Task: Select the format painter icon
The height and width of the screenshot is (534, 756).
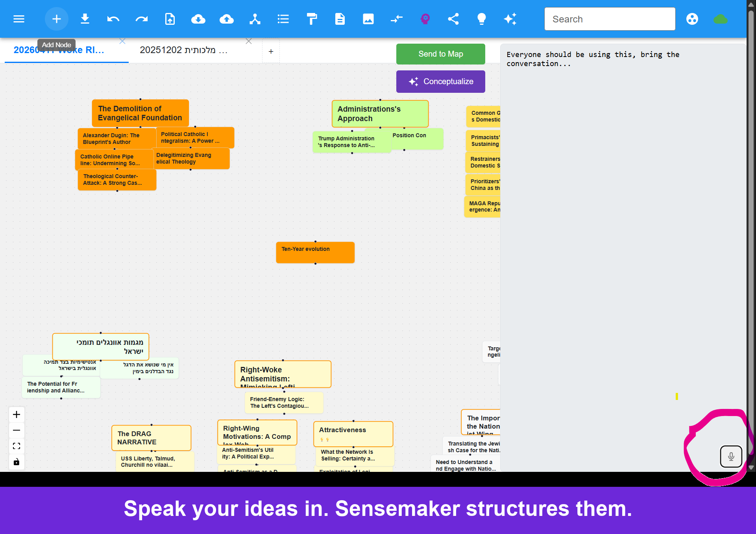Action: (312, 19)
